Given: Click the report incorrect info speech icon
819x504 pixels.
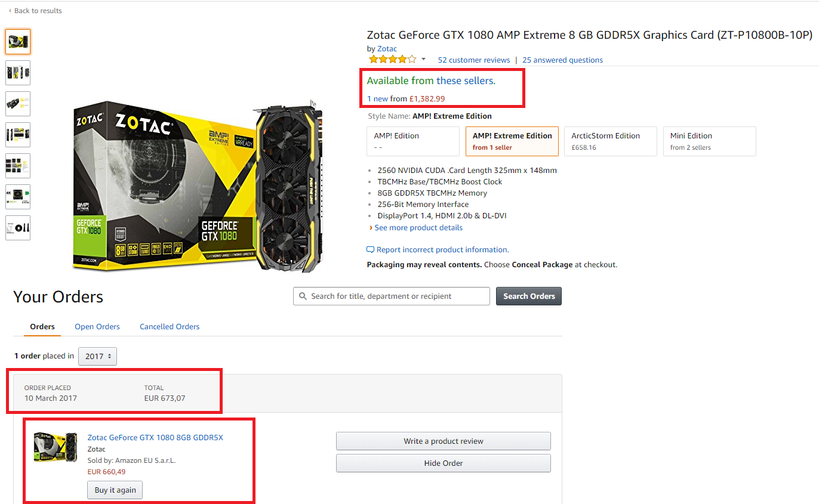Looking at the screenshot, I should 371,250.
